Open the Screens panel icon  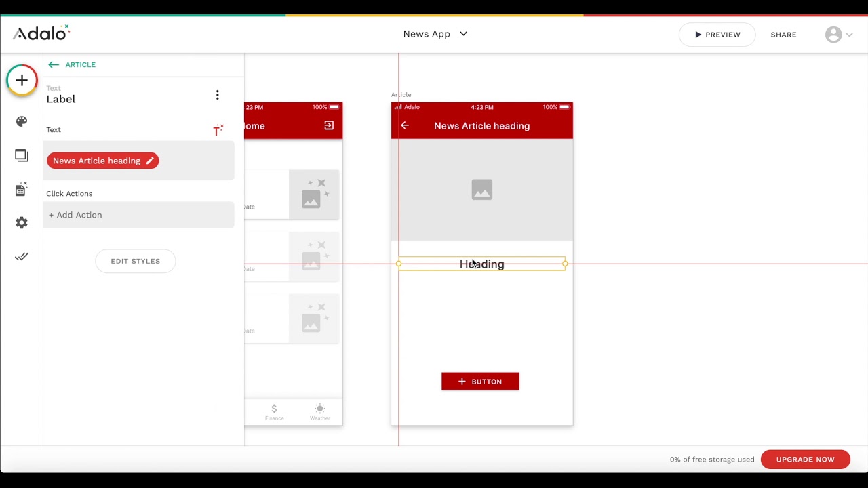(x=22, y=155)
